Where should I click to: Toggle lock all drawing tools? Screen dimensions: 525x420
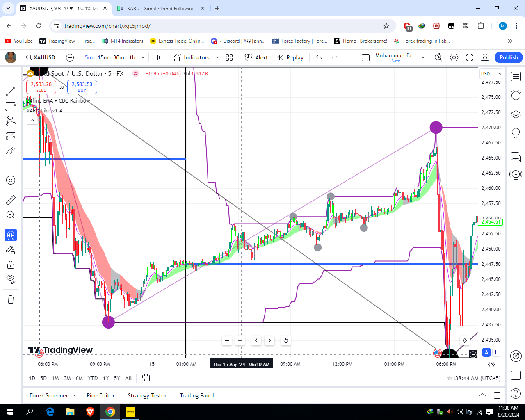(11, 265)
